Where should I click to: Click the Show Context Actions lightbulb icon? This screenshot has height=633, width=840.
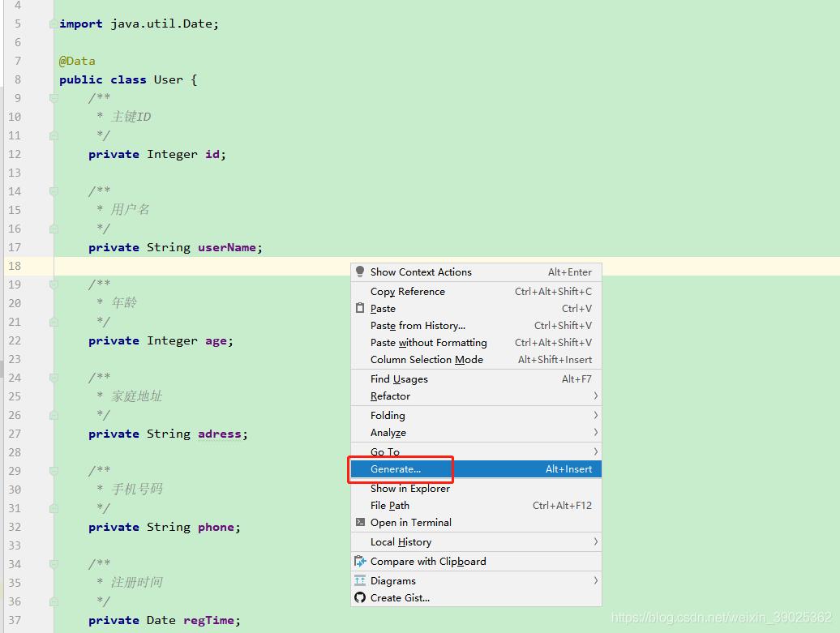point(360,272)
